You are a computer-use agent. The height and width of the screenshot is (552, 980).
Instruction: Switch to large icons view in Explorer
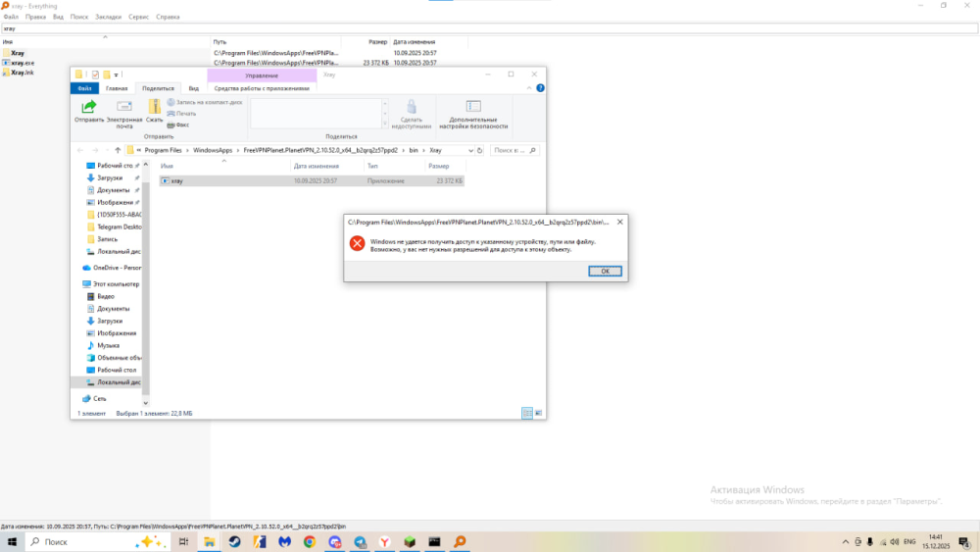click(x=538, y=413)
